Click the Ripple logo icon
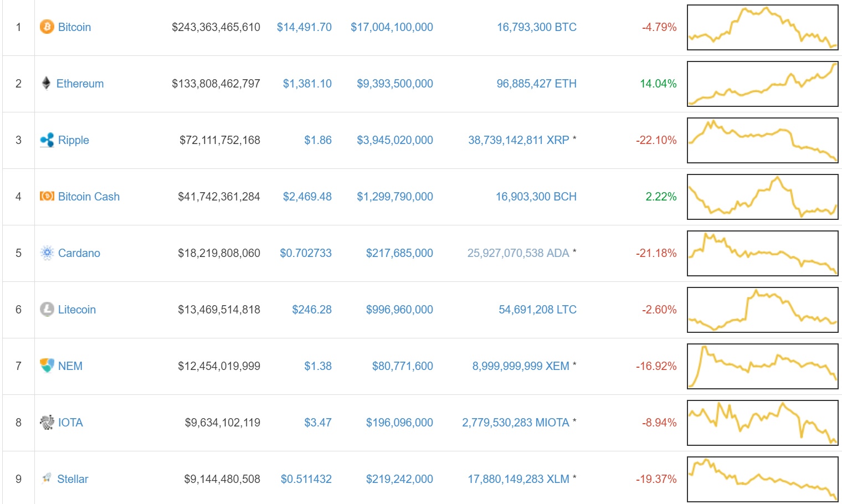The height and width of the screenshot is (504, 842). tap(47, 140)
